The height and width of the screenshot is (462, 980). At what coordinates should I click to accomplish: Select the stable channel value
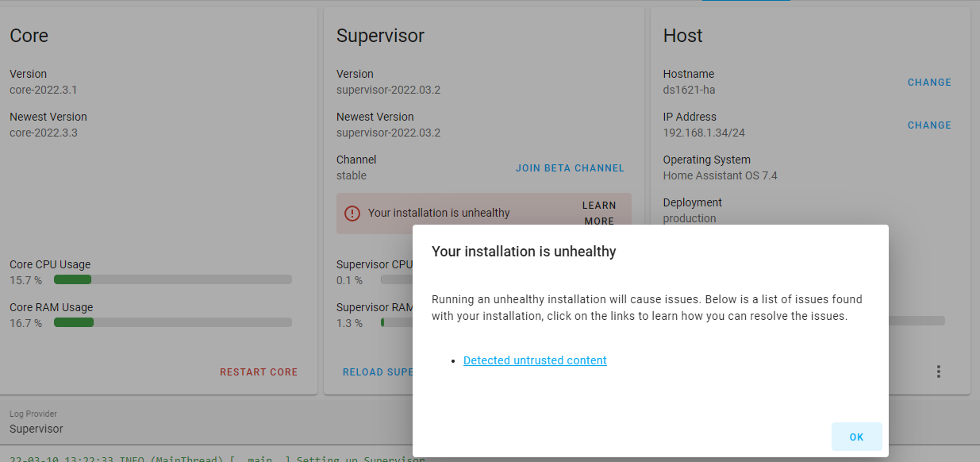352,175
